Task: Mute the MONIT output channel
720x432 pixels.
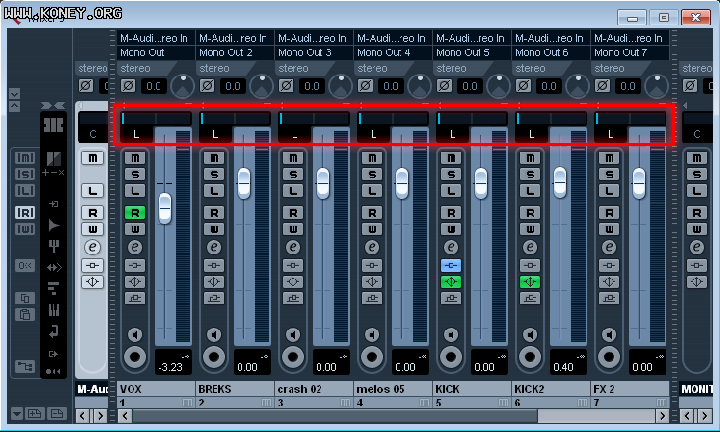Action: 697,158
